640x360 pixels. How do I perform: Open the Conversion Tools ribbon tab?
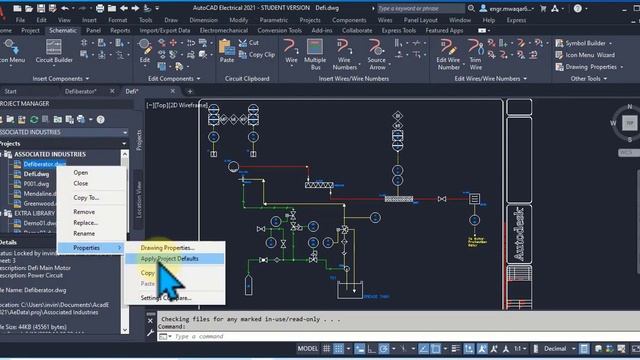279,30
